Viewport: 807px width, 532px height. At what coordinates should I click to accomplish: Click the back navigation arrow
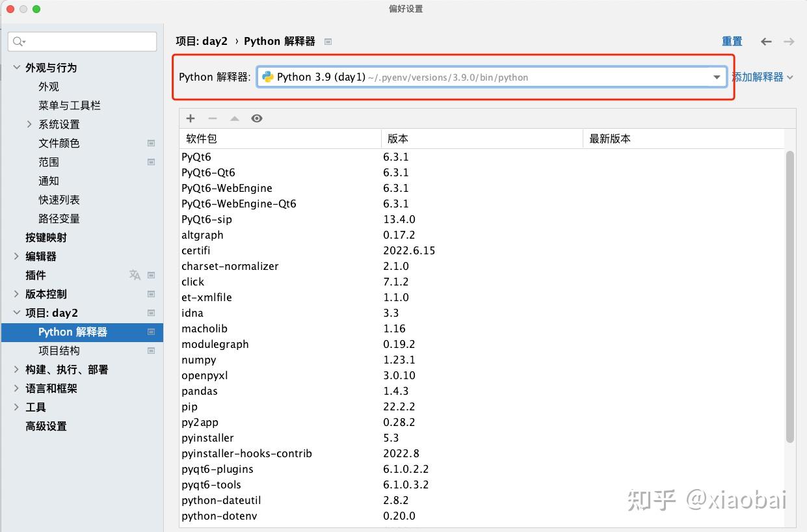765,41
